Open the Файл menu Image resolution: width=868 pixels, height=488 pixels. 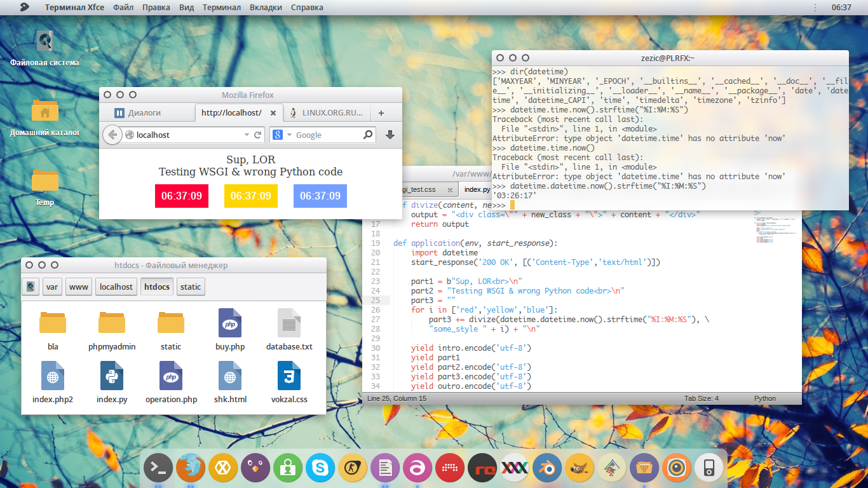click(123, 8)
